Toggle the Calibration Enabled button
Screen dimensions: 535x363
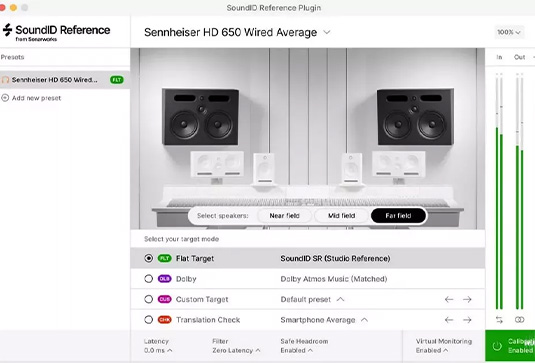click(x=510, y=346)
